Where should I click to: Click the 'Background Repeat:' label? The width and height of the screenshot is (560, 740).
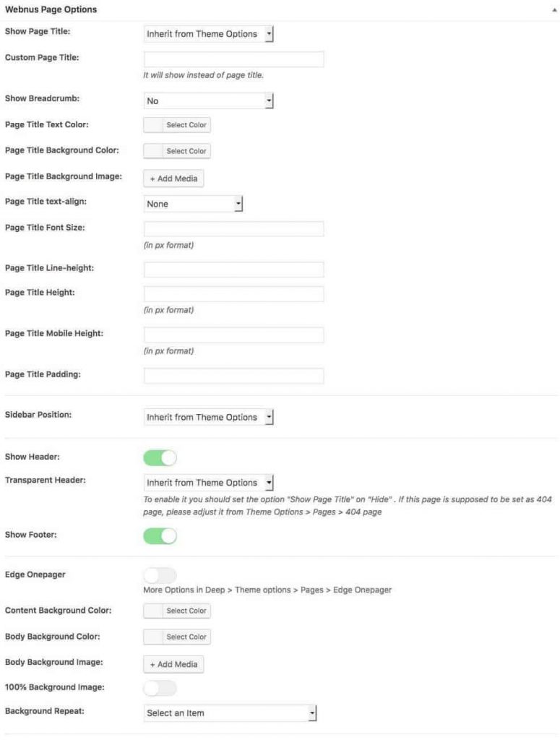(x=44, y=711)
